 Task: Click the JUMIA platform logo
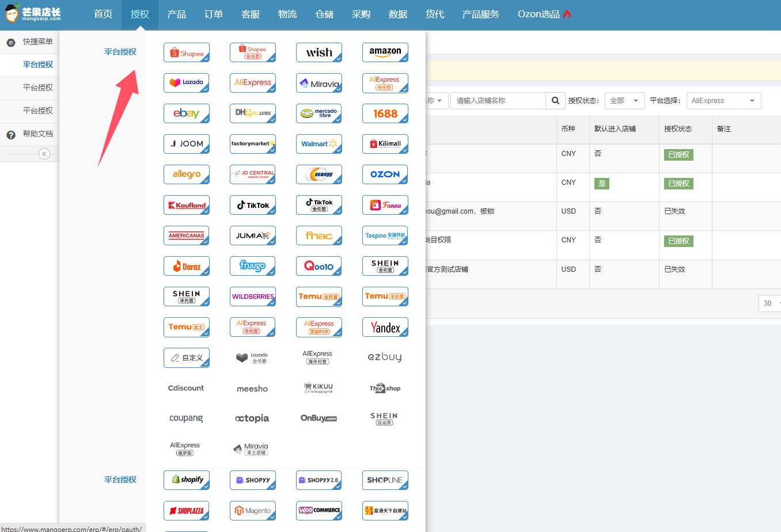[x=253, y=235]
